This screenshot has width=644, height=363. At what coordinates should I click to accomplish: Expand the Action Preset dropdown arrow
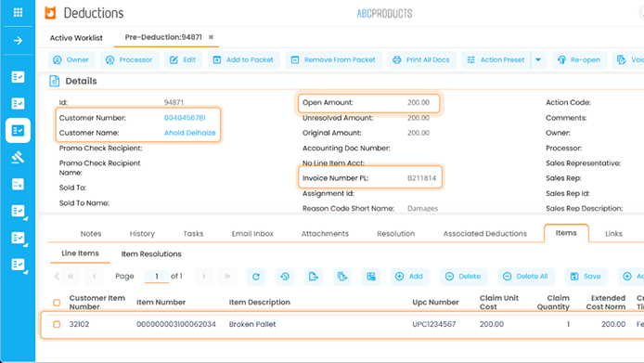[x=538, y=59]
